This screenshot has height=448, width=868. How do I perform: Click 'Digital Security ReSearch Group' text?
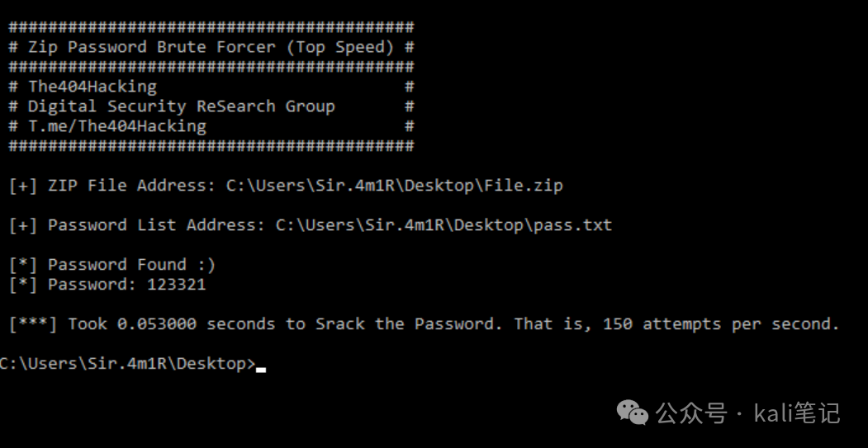click(181, 106)
